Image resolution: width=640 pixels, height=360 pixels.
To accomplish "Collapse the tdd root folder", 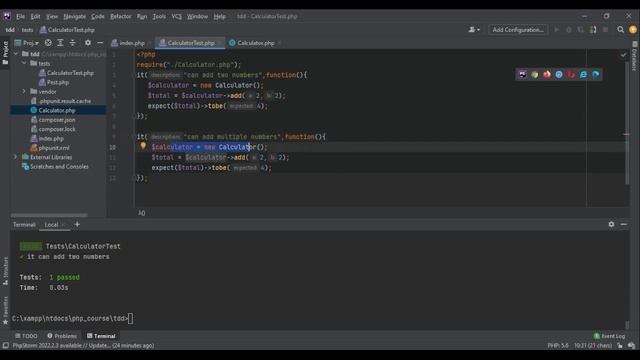I will point(16,54).
